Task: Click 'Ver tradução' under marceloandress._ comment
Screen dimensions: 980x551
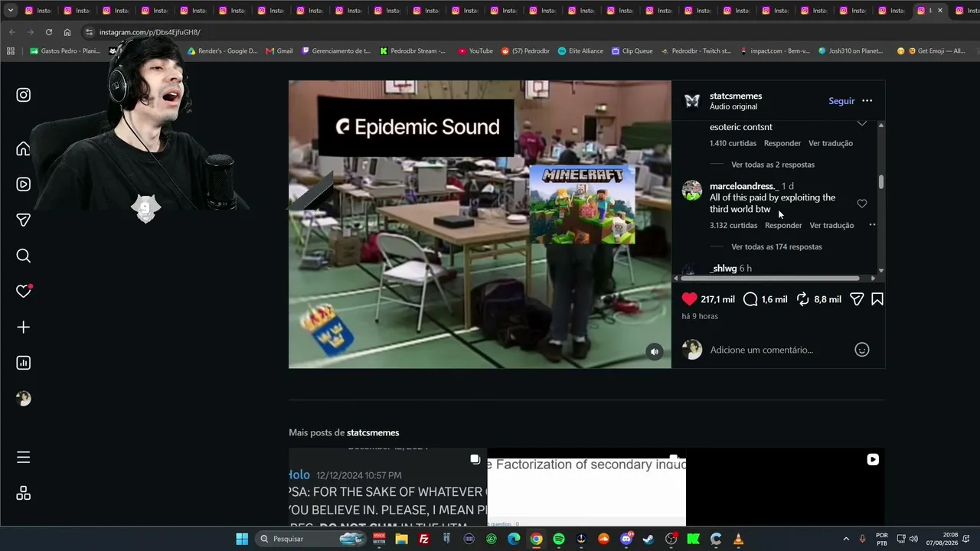Action: (831, 225)
